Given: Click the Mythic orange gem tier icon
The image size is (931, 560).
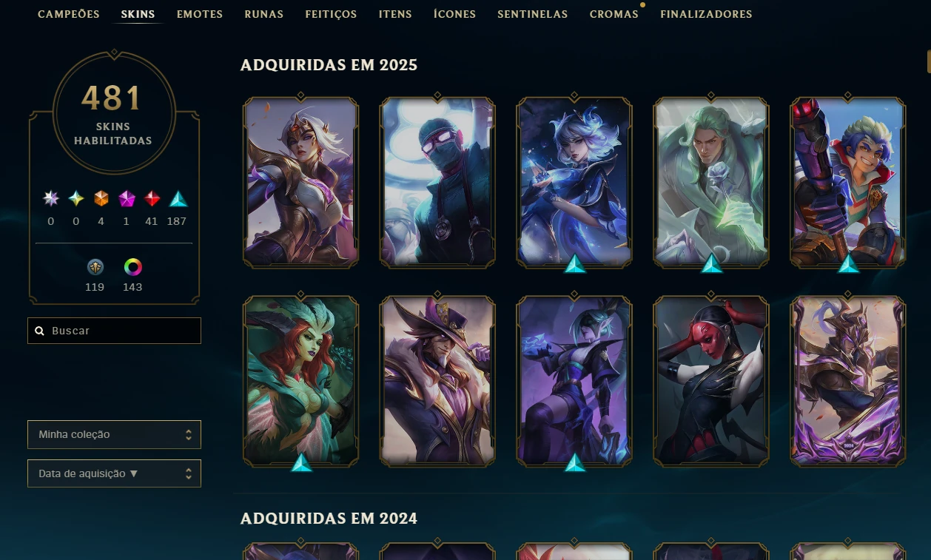Looking at the screenshot, I should pos(101,198).
